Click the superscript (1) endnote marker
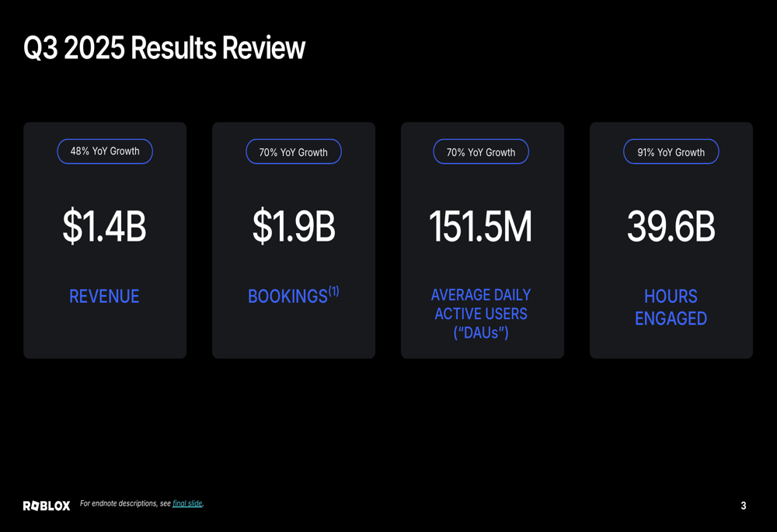 coord(333,291)
